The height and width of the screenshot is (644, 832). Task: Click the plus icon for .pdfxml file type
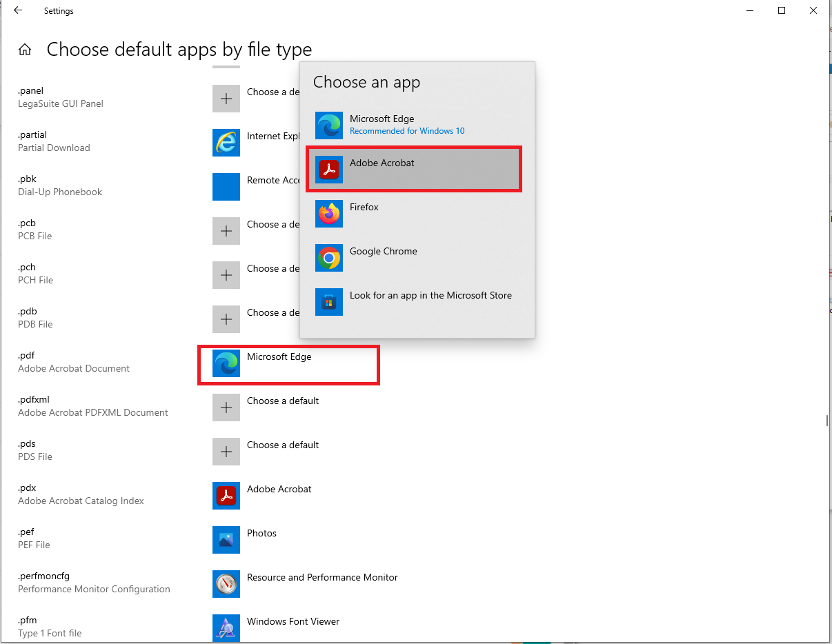(x=226, y=407)
